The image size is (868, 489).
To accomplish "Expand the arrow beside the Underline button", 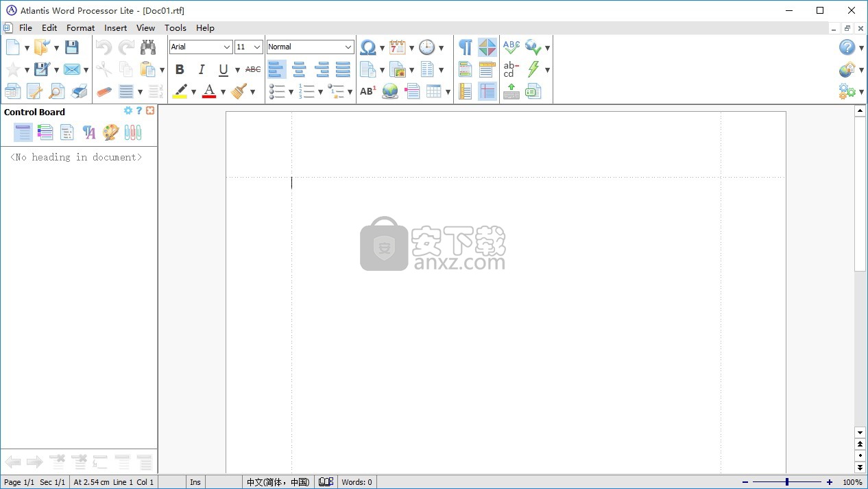I will point(237,70).
